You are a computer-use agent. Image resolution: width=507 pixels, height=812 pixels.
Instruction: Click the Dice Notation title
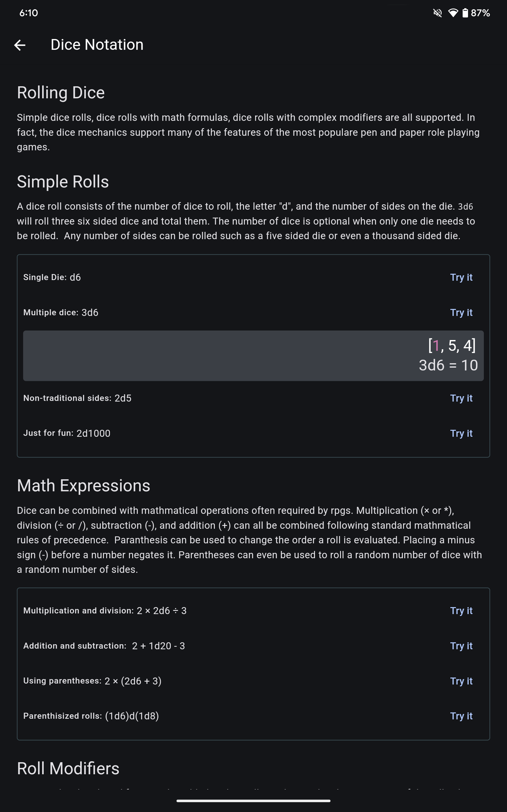[97, 45]
